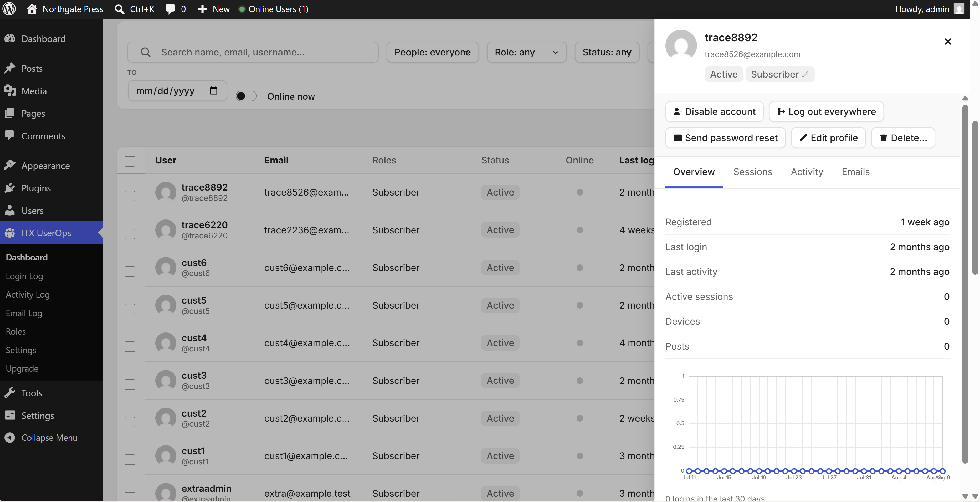The image size is (980, 502).
Task: Click the Send password reset button
Action: tap(725, 138)
